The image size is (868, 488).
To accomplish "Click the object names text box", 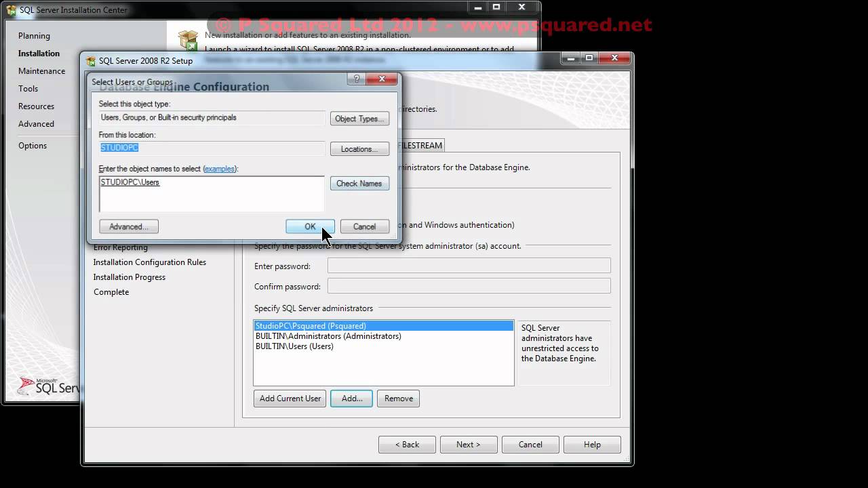I will 212,194.
